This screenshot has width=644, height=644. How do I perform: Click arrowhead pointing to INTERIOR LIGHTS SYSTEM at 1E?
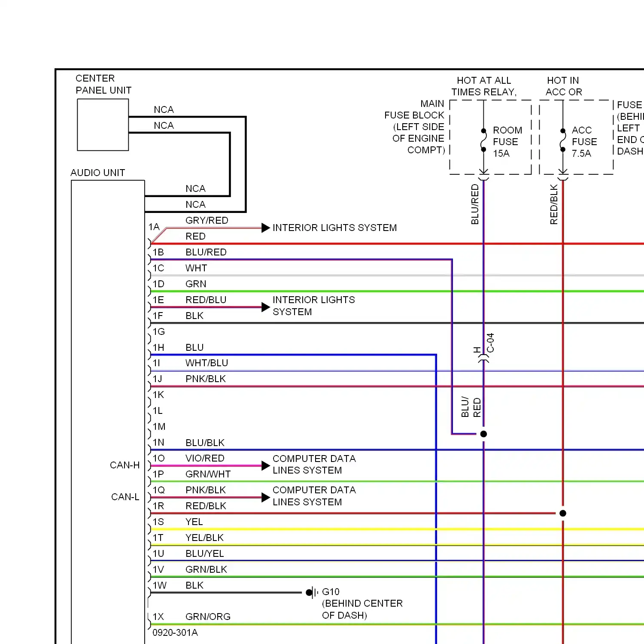[266, 307]
